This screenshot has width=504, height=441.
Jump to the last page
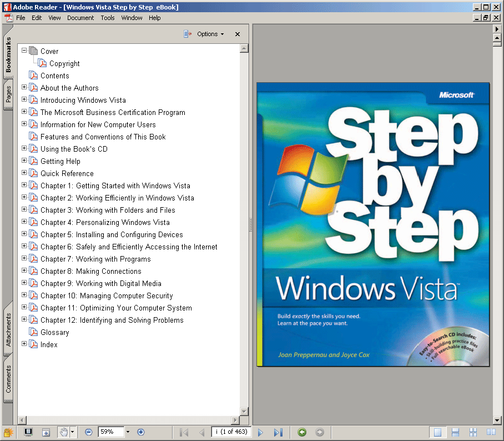tap(278, 432)
